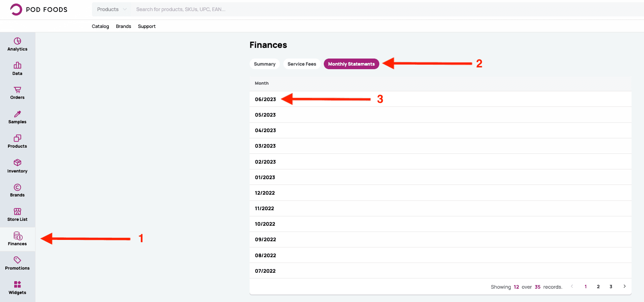644x302 pixels.
Task: Open the 11/2022 statement row
Action: (440, 208)
